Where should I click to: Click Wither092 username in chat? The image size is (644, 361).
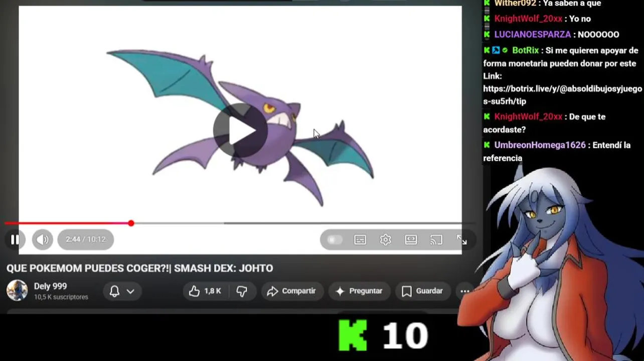(x=515, y=4)
